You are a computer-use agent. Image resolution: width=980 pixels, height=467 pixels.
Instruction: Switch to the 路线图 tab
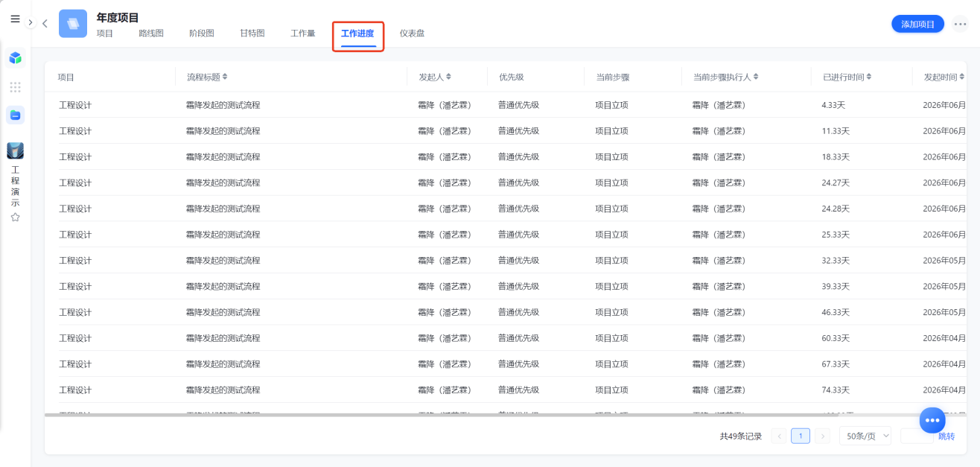click(151, 34)
